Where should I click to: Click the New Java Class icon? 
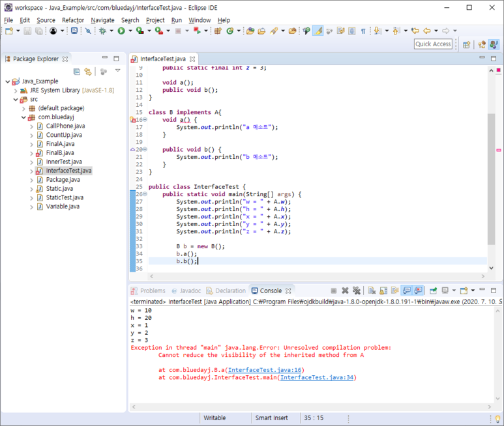point(230,31)
